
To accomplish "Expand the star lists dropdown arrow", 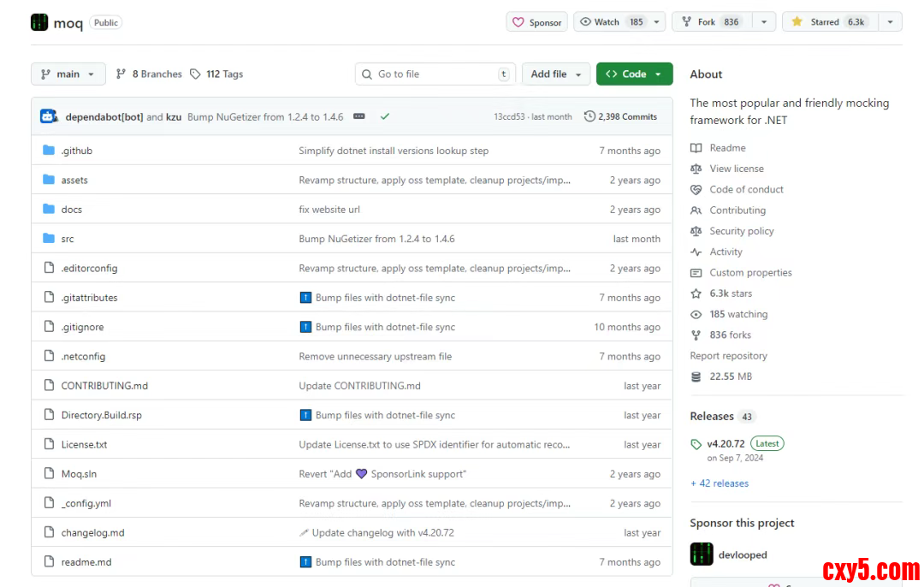I will click(890, 22).
